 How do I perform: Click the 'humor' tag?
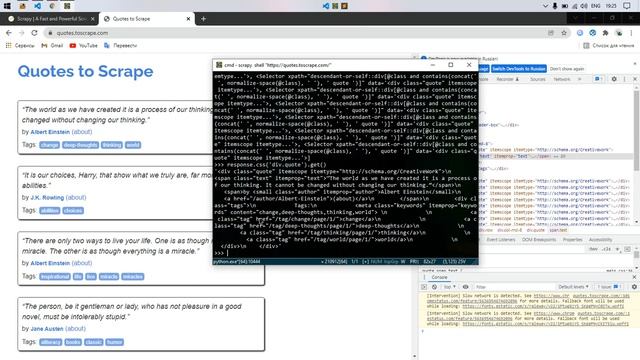coord(114,342)
